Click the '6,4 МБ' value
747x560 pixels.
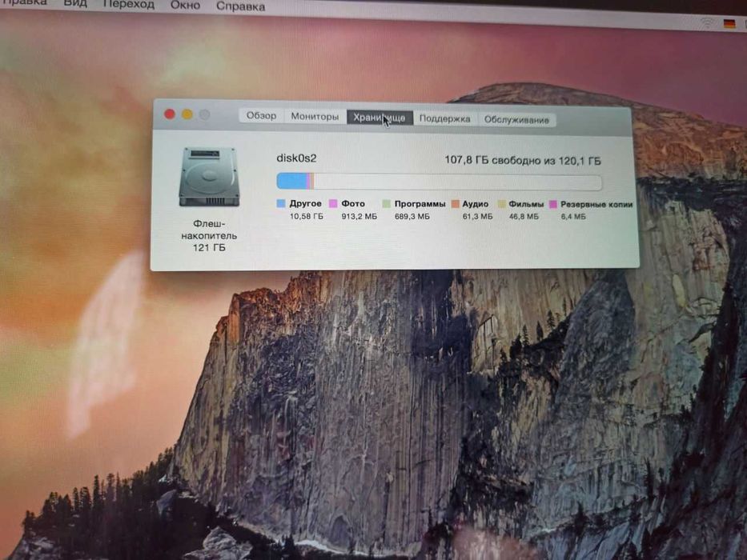pos(573,216)
